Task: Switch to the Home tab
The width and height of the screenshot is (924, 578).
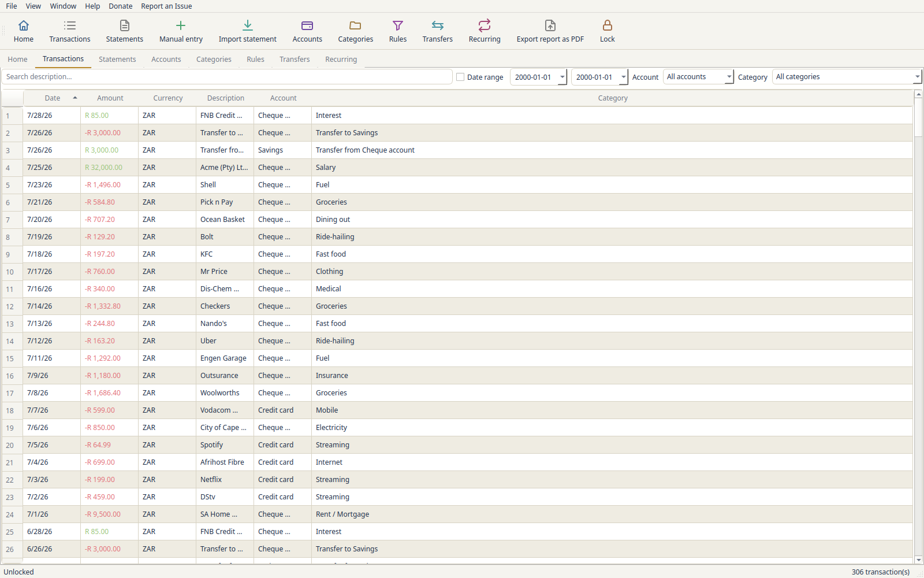Action: pos(17,59)
